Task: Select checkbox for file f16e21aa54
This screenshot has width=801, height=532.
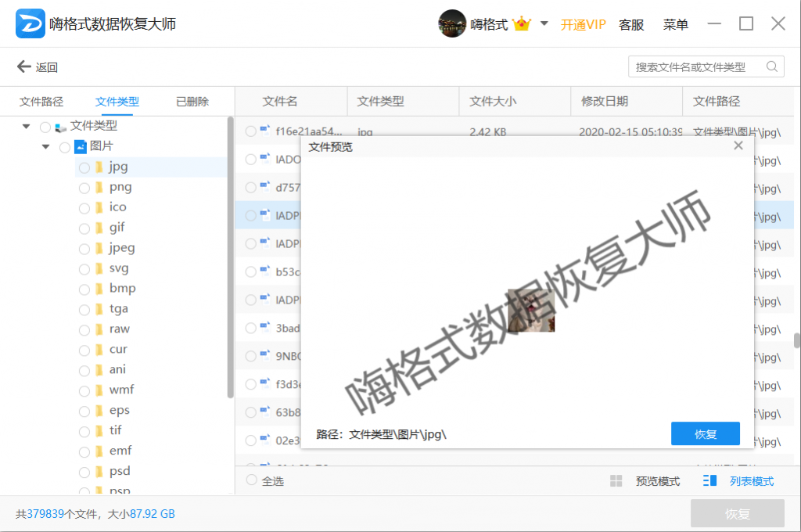Action: click(250, 131)
